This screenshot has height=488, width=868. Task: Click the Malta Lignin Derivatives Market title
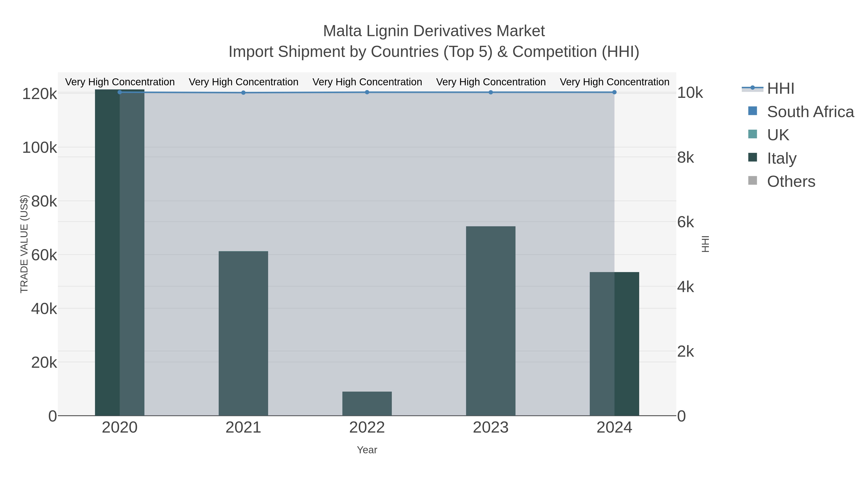point(434,31)
